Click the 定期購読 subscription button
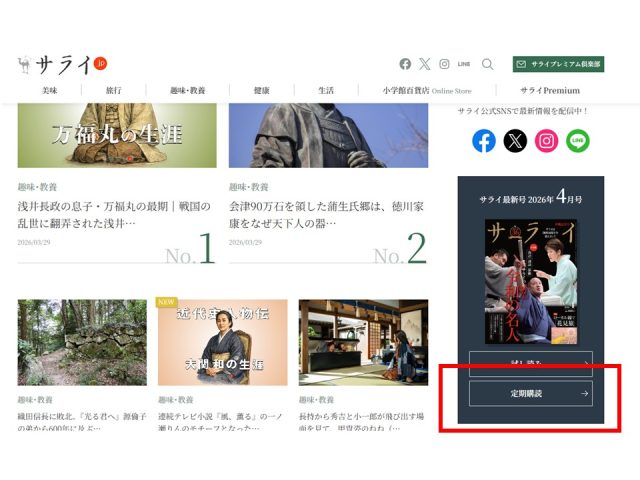 point(530,394)
